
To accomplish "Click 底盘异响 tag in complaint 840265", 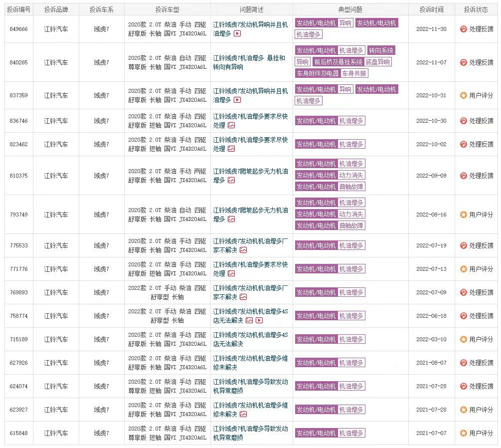I will pos(378,62).
